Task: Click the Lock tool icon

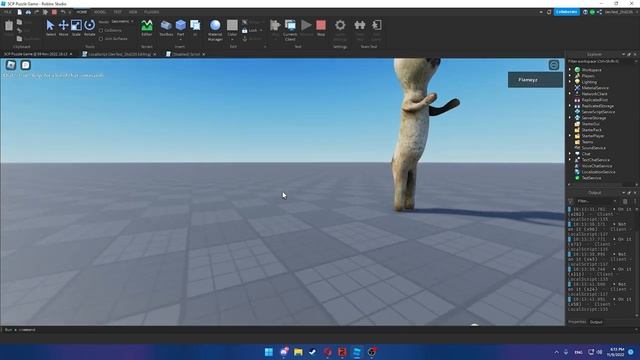Action: 244,31
